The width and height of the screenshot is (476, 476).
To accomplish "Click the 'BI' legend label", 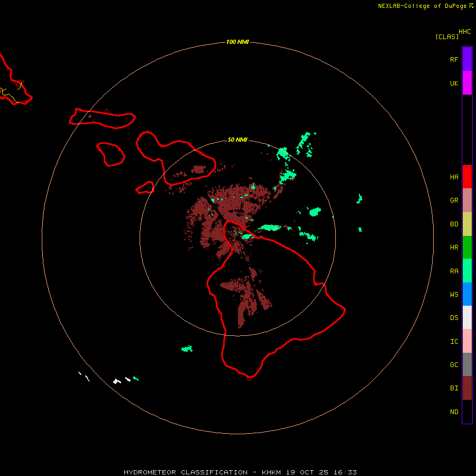I will pos(454,388).
